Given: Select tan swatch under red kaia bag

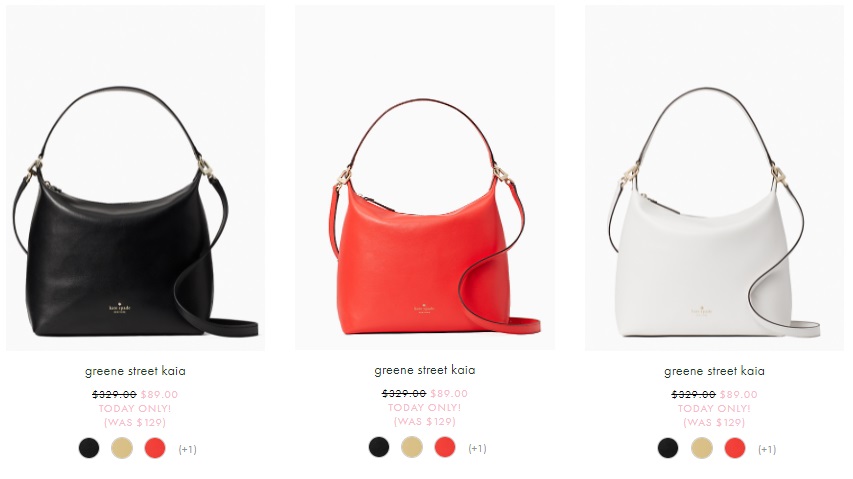Looking at the screenshot, I should (x=412, y=447).
